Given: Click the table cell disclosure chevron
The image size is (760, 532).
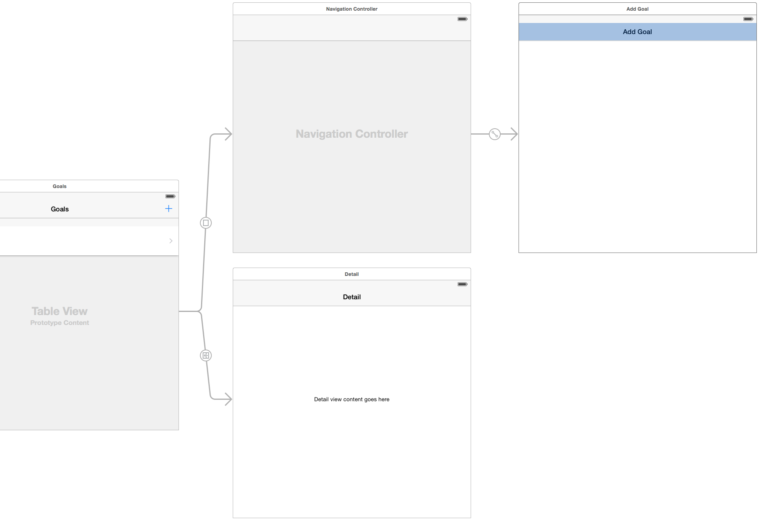Looking at the screenshot, I should [171, 241].
